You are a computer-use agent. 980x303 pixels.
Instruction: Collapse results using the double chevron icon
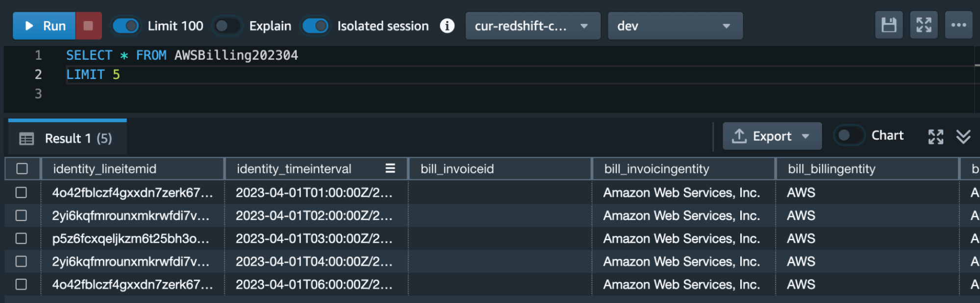point(963,136)
